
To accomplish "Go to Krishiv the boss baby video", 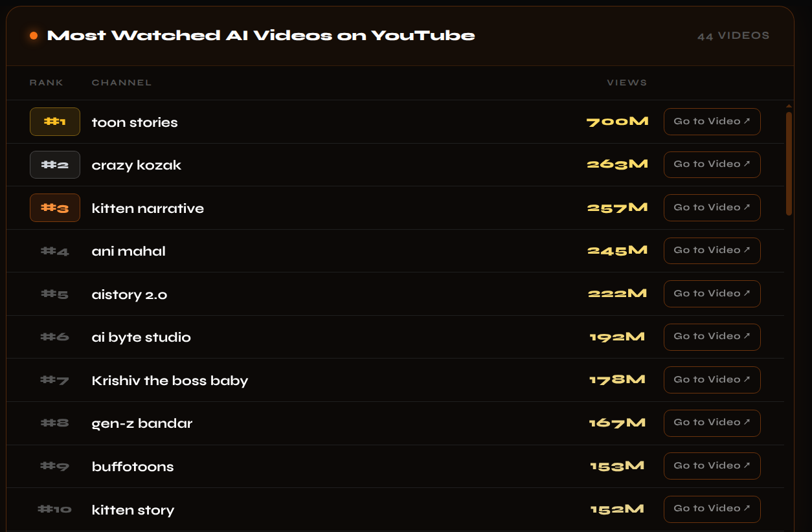I will tap(712, 380).
